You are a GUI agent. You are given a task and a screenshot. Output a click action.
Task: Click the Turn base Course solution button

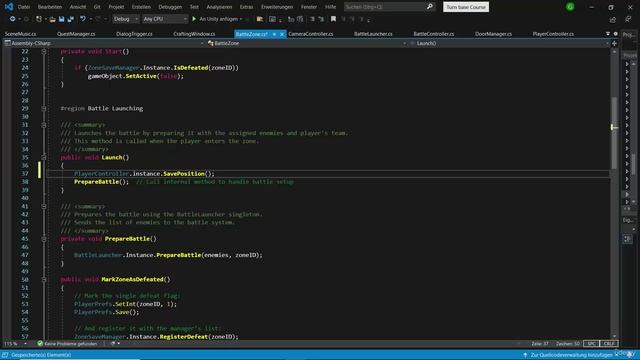(x=466, y=7)
